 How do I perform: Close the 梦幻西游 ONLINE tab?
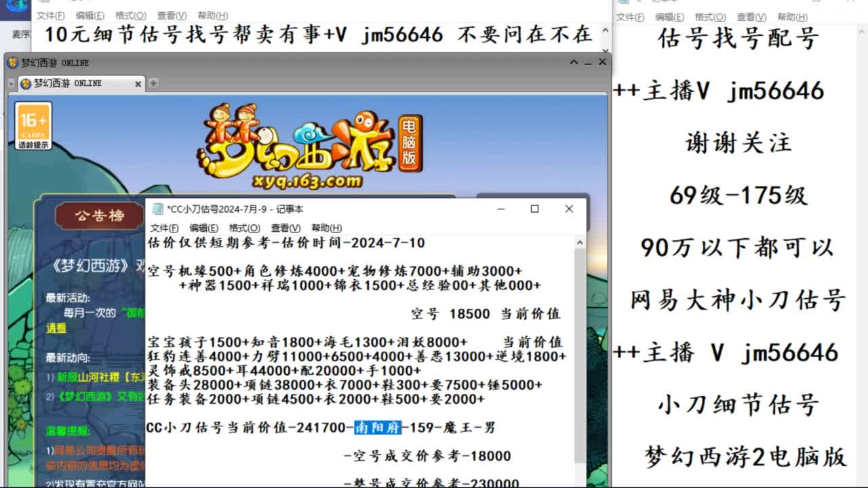[x=138, y=84]
